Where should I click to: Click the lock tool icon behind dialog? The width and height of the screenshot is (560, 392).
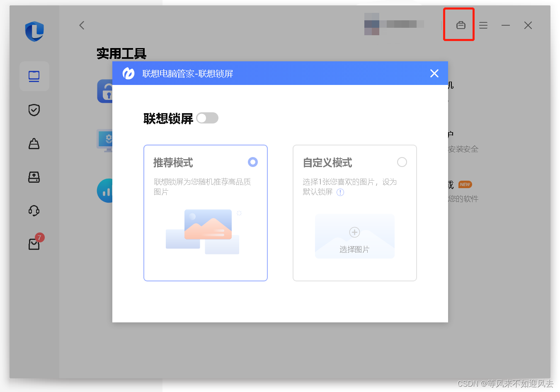point(105,91)
